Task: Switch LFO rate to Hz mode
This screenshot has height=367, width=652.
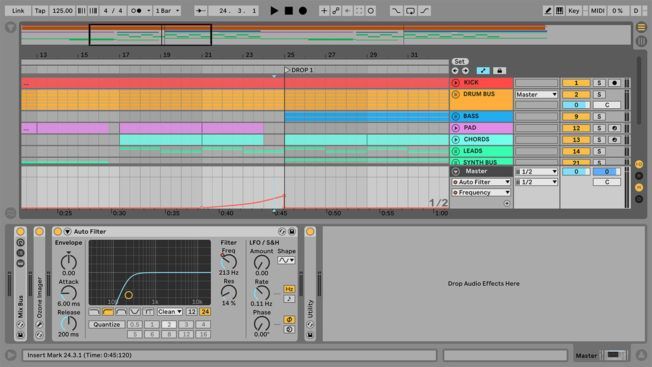Action: 289,289
